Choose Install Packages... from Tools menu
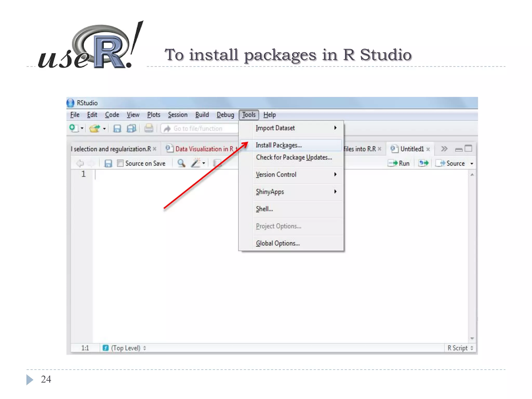The image size is (532, 399). [x=291, y=145]
